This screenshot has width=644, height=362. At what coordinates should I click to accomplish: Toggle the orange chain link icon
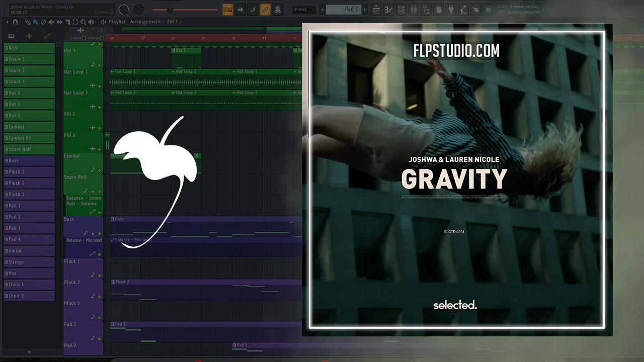coord(265,10)
